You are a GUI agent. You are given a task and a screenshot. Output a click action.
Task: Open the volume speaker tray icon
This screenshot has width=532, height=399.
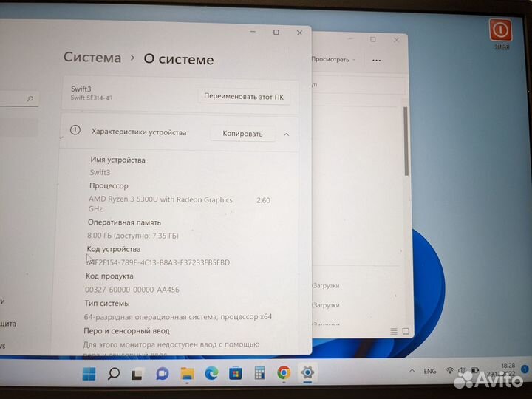tap(461, 370)
